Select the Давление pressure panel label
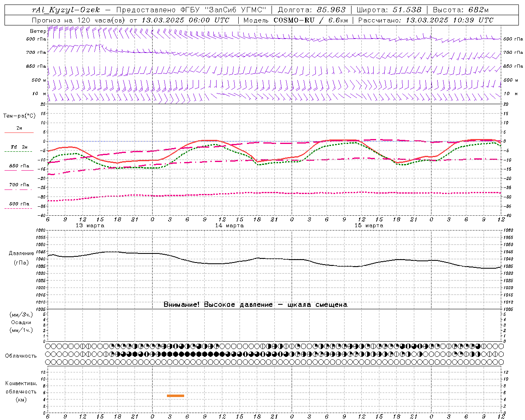525x420 pixels. click(21, 253)
